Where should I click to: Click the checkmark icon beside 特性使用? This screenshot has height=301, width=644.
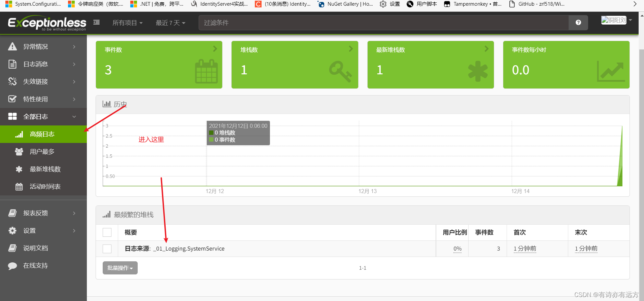pos(12,99)
